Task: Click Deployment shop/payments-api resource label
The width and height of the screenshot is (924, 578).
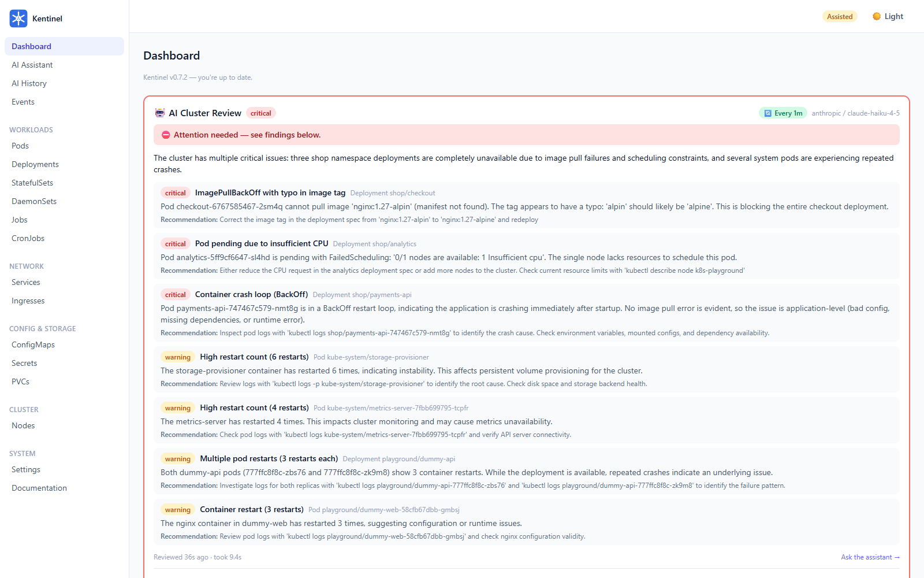Action: (x=362, y=295)
